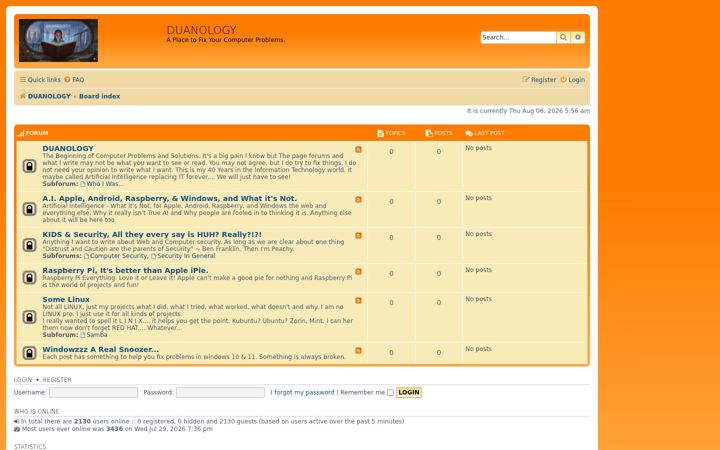Click locked icon for Some Linux forum
720x450 pixels.
pos(29,317)
